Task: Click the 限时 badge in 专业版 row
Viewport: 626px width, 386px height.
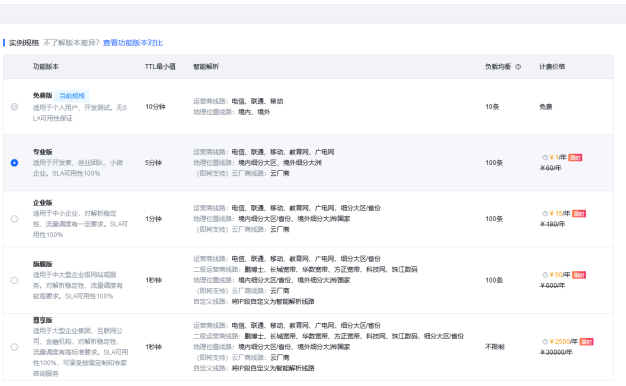Action: (575, 157)
